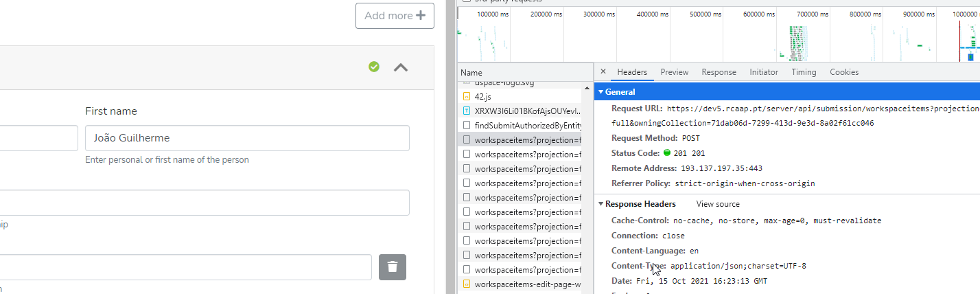Click the trash delete button
The height and width of the screenshot is (294, 980).
pos(393,267)
